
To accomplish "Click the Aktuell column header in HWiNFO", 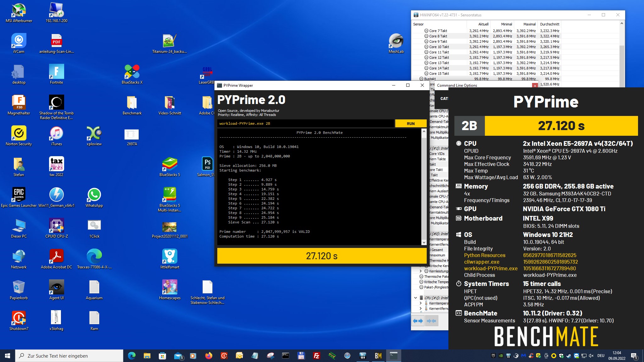I will point(479,24).
